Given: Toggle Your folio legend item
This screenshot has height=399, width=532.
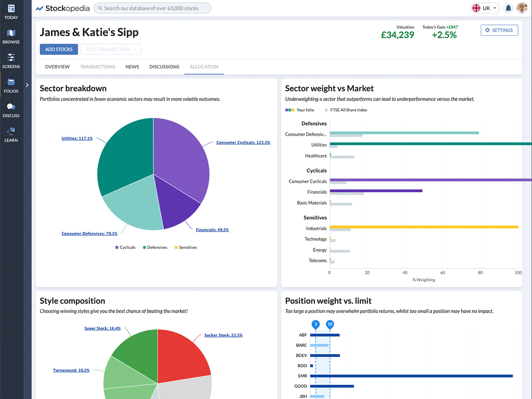Looking at the screenshot, I should [x=300, y=110].
